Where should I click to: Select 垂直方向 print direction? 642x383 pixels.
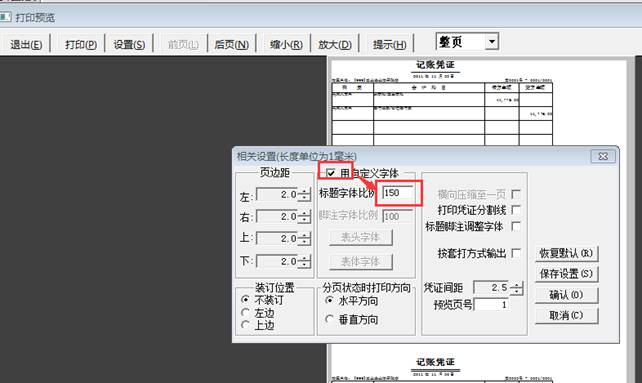pyautogui.click(x=329, y=319)
